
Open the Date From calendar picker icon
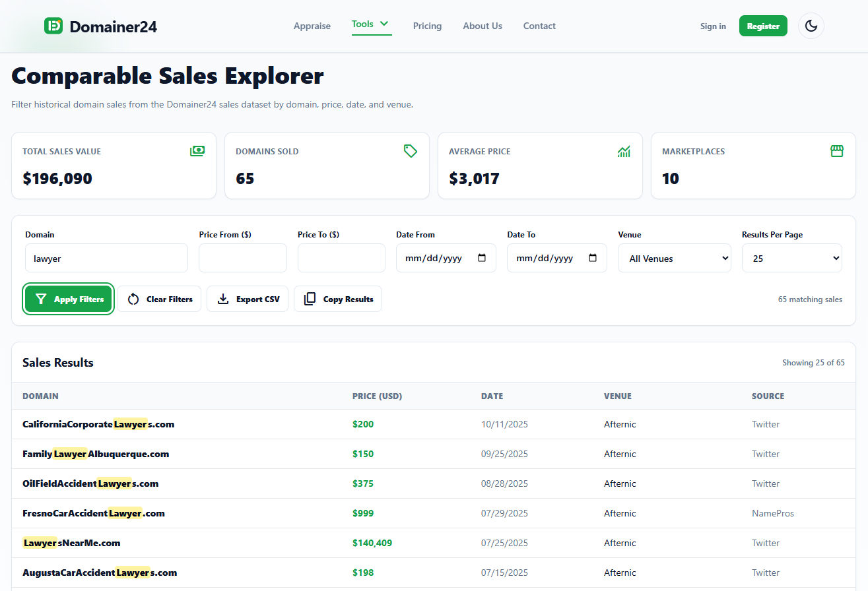tap(482, 258)
